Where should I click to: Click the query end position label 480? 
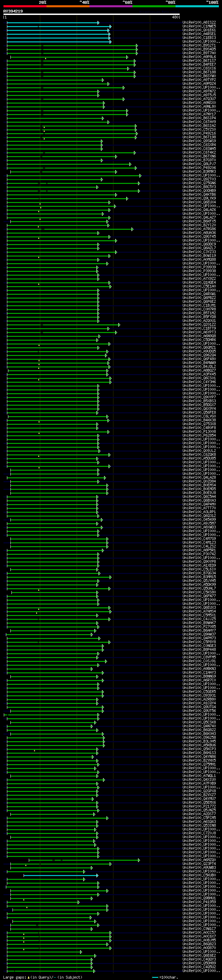click(175, 17)
